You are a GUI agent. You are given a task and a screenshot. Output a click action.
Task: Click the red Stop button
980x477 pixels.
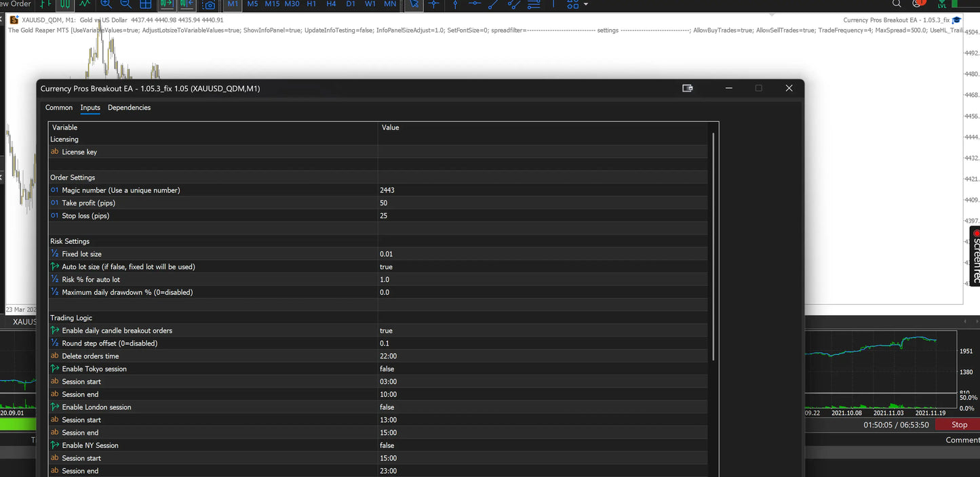point(959,425)
